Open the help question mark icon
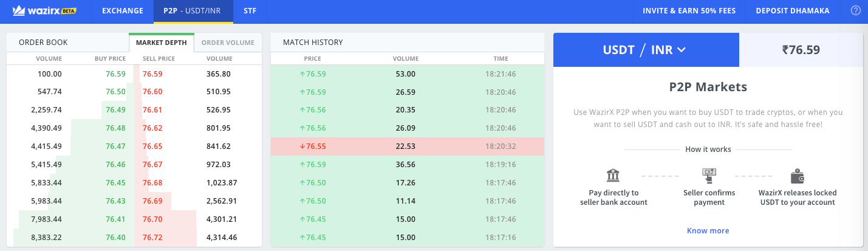Viewport: 868px width, 251px height. (x=855, y=11)
